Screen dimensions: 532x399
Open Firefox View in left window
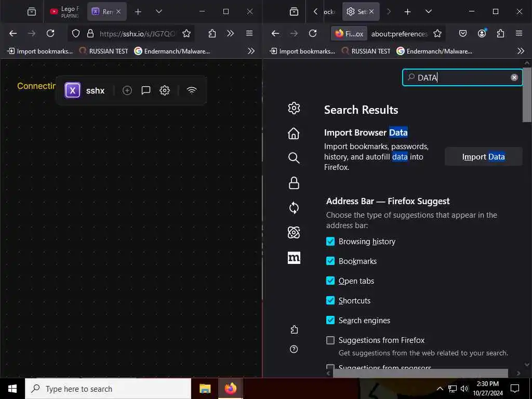pos(32,11)
